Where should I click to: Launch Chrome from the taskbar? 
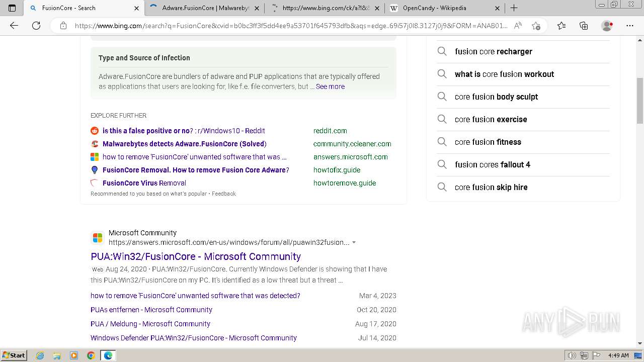(x=91, y=355)
